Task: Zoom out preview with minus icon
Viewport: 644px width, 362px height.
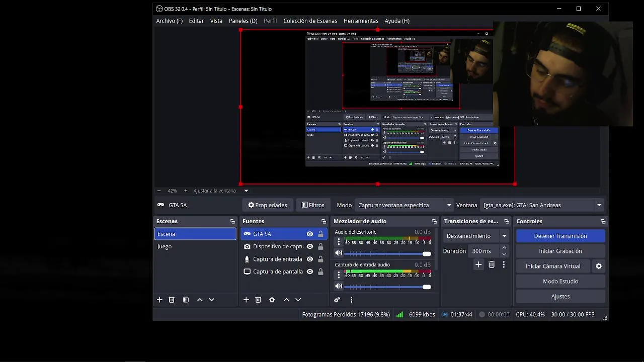Action: point(159,191)
